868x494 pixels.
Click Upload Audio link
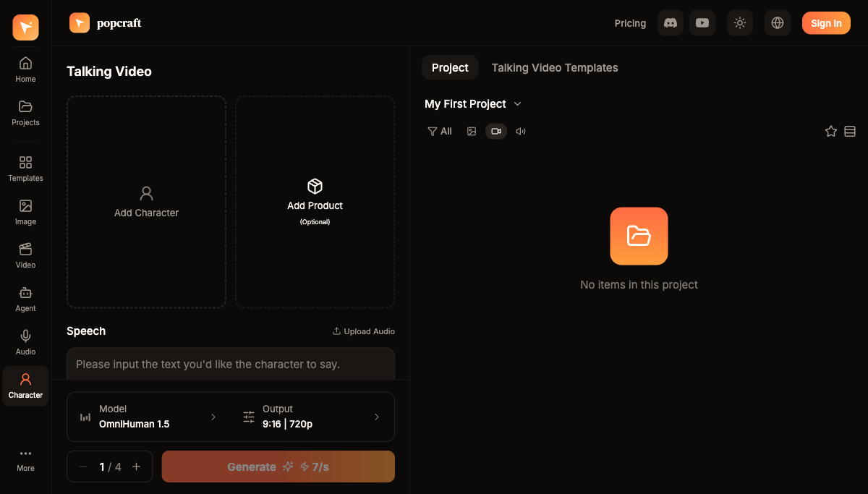coord(363,331)
